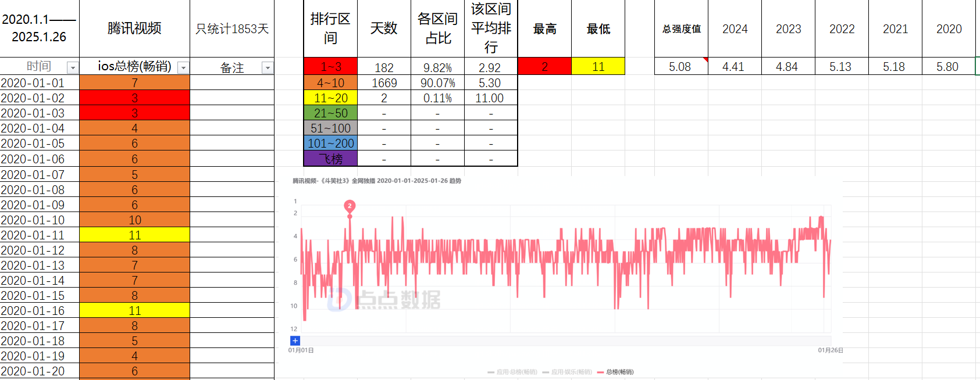980x380 pixels.
Task: Open the ios总榜(畅销) filter dropdown
Action: tap(183, 68)
